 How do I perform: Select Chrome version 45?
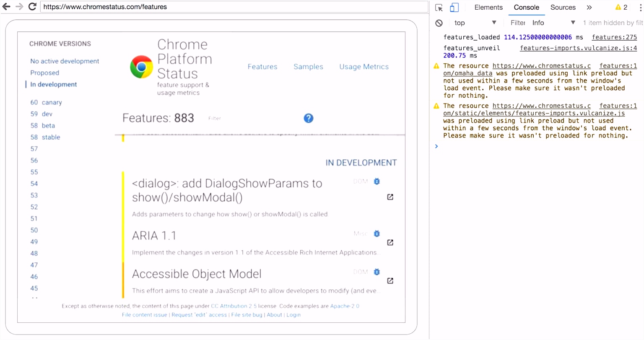coord(34,288)
